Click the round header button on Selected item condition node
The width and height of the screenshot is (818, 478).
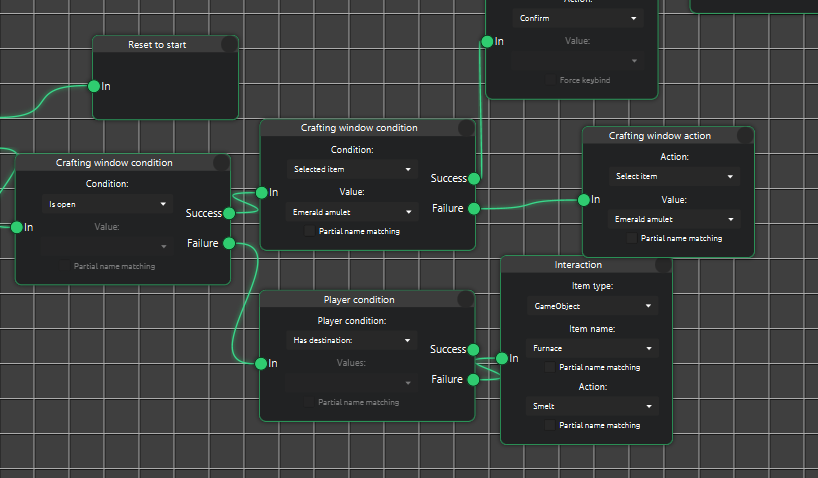coord(466,127)
